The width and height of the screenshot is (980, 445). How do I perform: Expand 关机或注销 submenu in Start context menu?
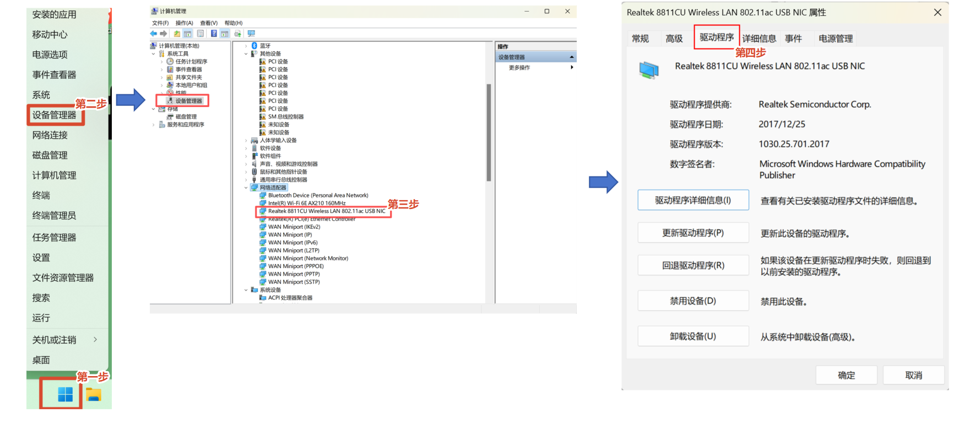pos(95,340)
